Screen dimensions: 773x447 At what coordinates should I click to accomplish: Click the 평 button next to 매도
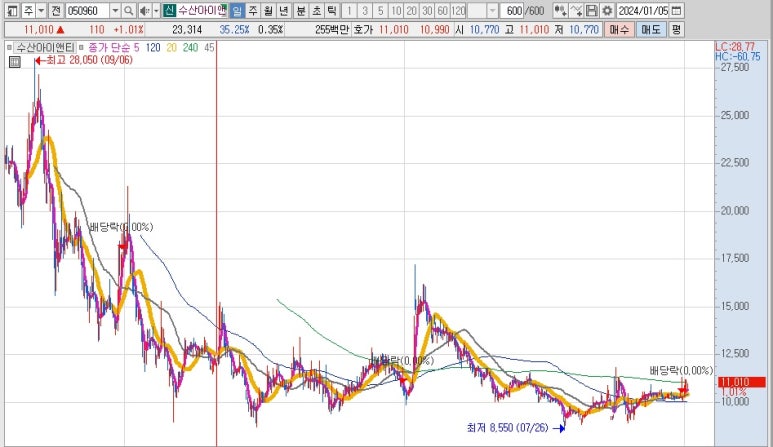(676, 30)
